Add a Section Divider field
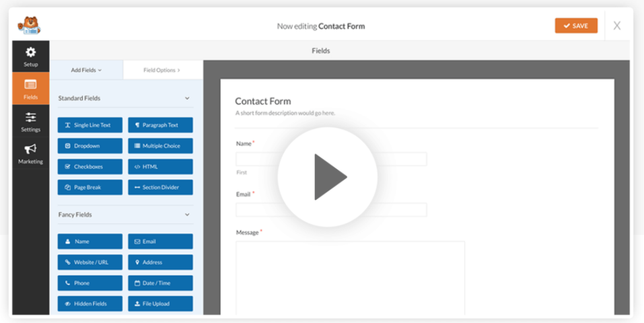 [160, 187]
